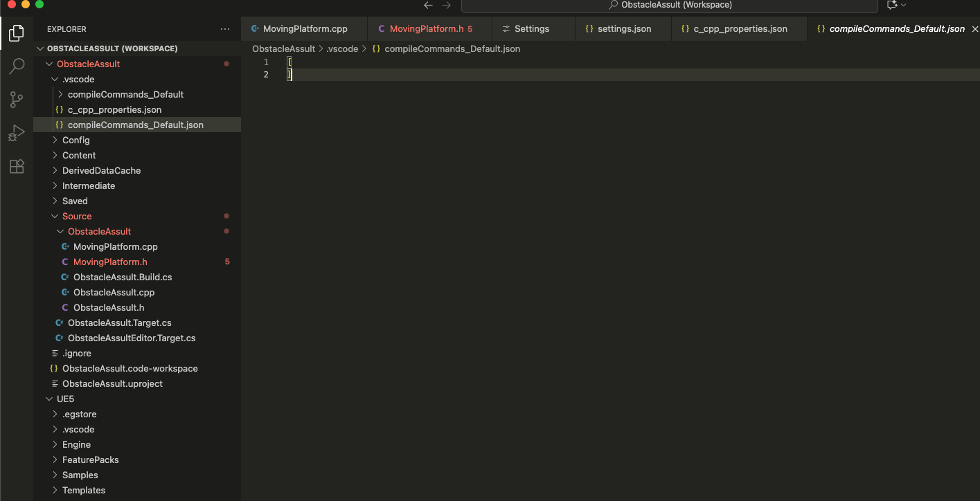Viewport: 980px width, 501px height.
Task: Switch to the Settings editor tab
Action: coord(533,29)
